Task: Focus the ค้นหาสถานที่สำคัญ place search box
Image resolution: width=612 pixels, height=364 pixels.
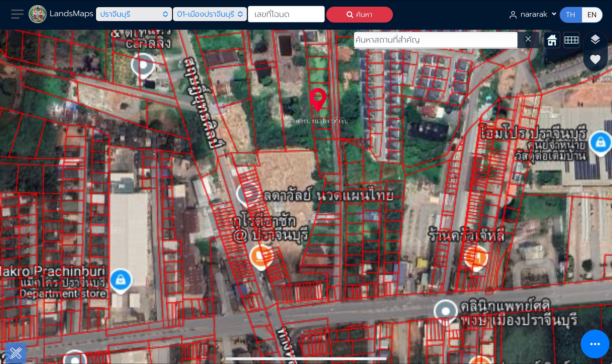Action: pos(436,40)
